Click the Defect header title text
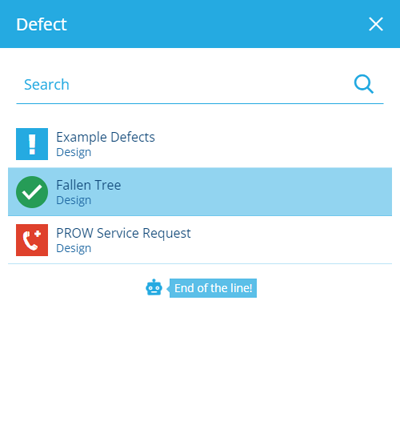The image size is (400, 424). click(x=42, y=24)
